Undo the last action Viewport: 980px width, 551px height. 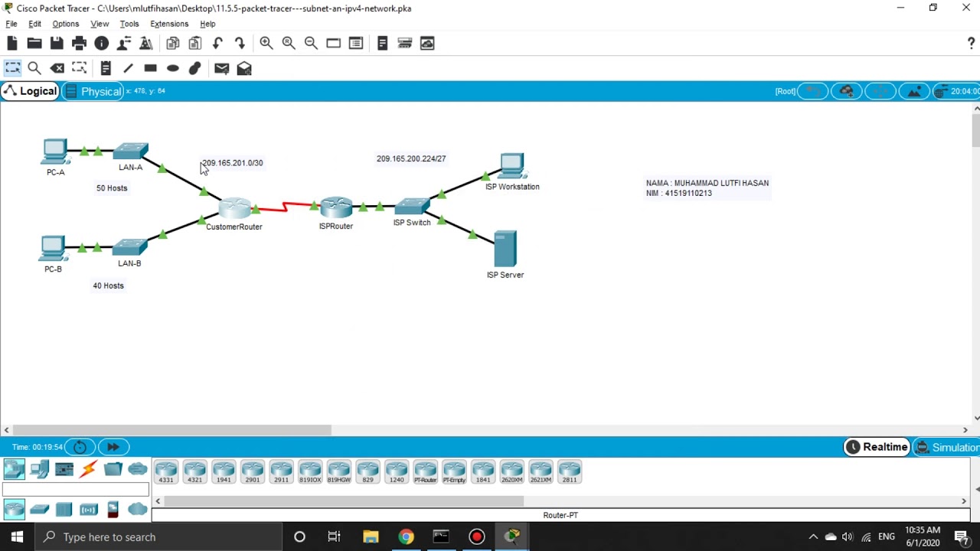[217, 44]
